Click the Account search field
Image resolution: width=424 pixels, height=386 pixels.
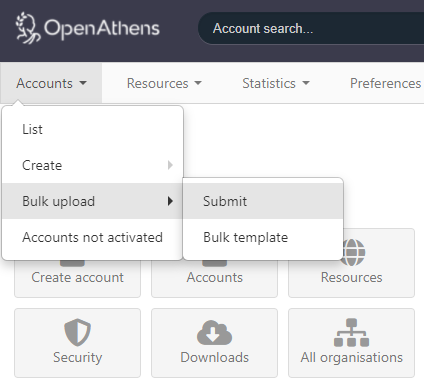311,28
